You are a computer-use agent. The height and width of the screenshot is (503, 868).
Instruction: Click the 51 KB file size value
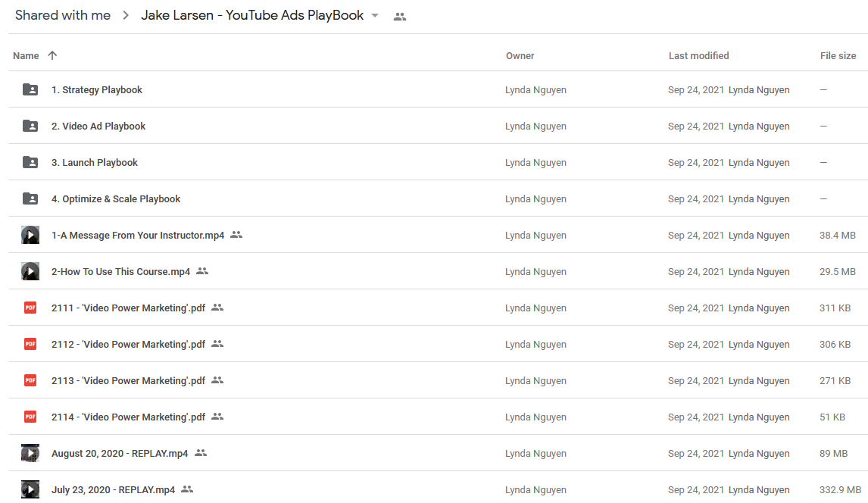coord(832,417)
